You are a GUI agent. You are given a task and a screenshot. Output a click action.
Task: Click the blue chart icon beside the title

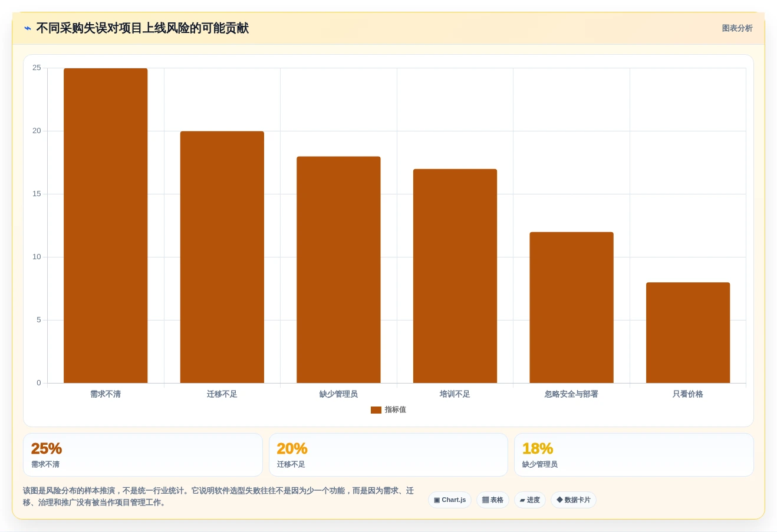[x=28, y=28]
